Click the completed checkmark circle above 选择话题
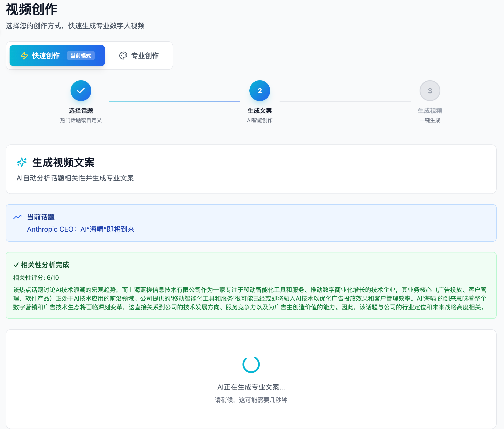Image resolution: width=504 pixels, height=429 pixels. pyautogui.click(x=81, y=90)
